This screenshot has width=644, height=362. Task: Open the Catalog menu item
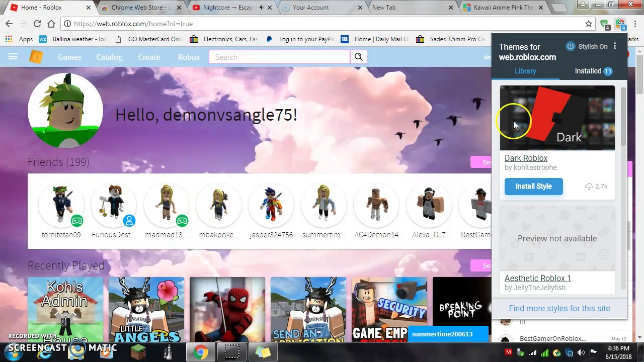click(109, 57)
